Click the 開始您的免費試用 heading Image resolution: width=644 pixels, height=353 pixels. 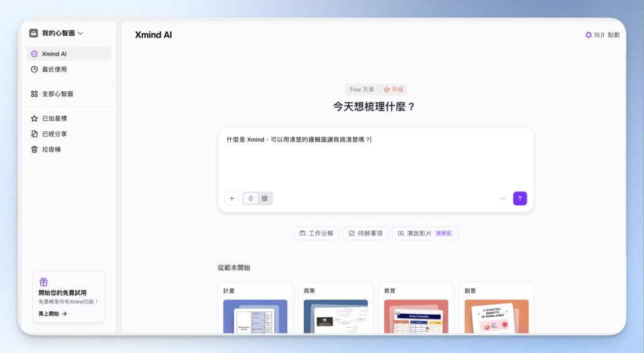click(x=62, y=293)
